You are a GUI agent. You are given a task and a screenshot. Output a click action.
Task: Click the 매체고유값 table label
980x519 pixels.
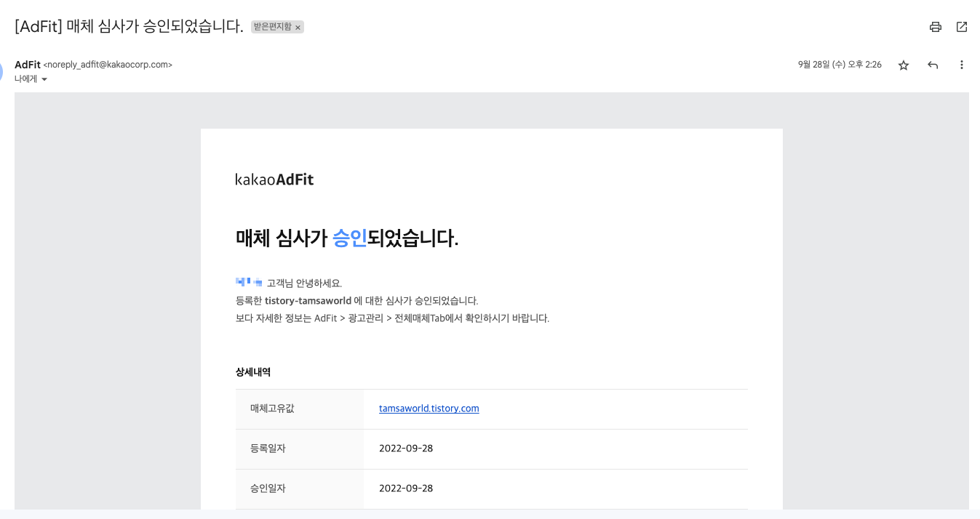point(272,409)
